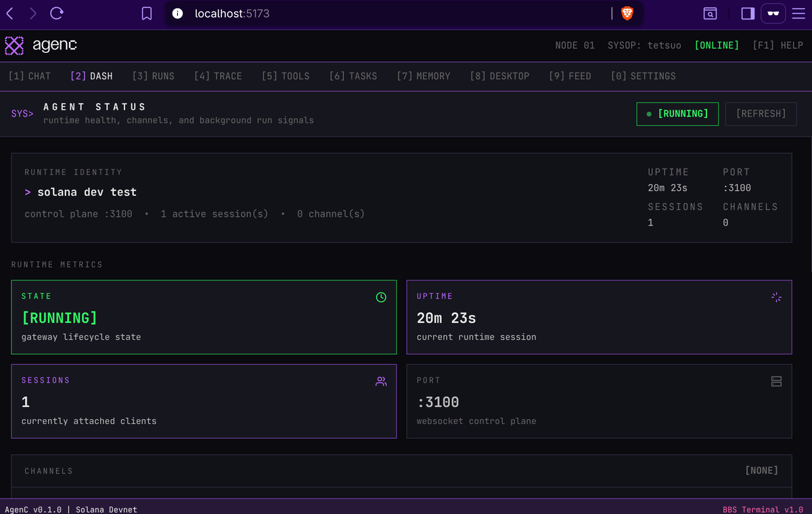This screenshot has width=812, height=514.
Task: Click the server icon in Port card
Action: [776, 381]
